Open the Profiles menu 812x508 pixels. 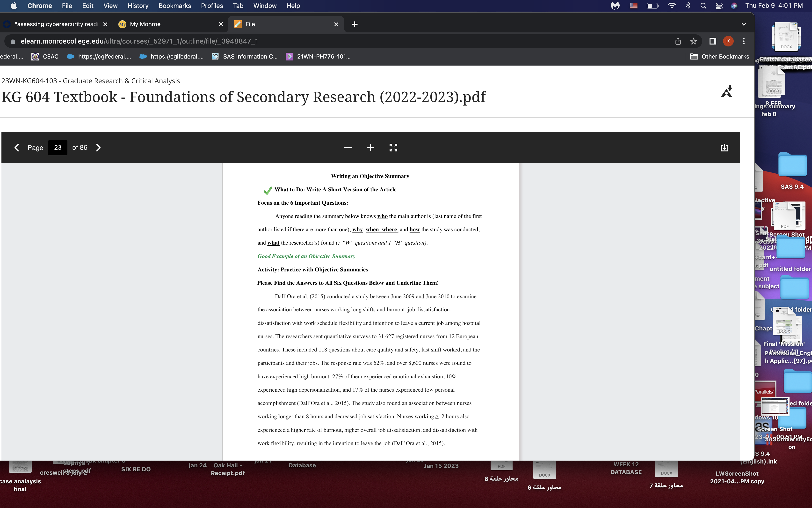pyautogui.click(x=212, y=6)
